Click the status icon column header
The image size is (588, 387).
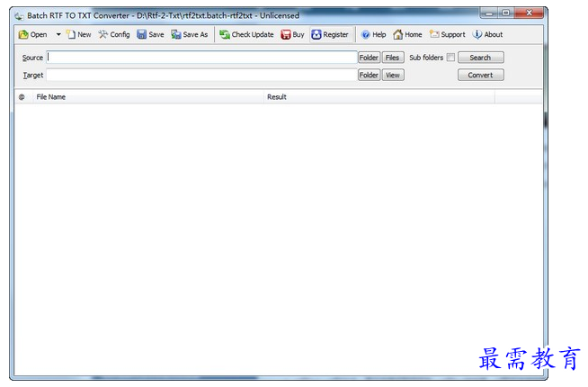click(x=22, y=97)
